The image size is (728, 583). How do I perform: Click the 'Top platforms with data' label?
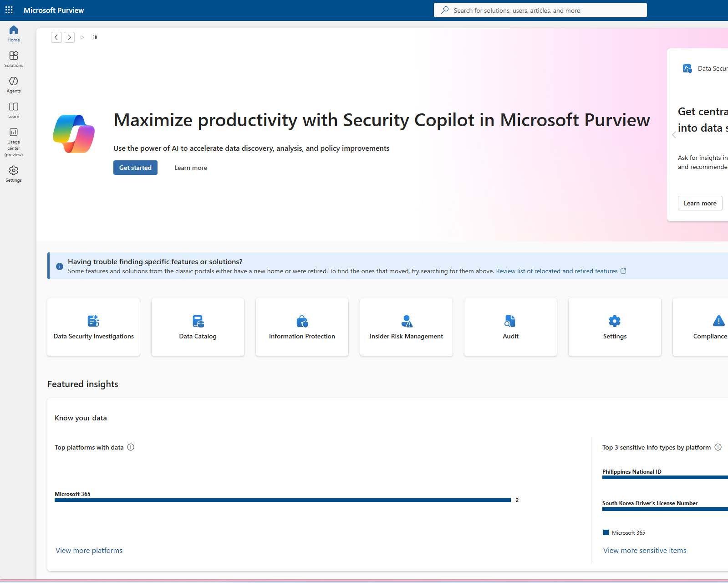[x=89, y=447]
